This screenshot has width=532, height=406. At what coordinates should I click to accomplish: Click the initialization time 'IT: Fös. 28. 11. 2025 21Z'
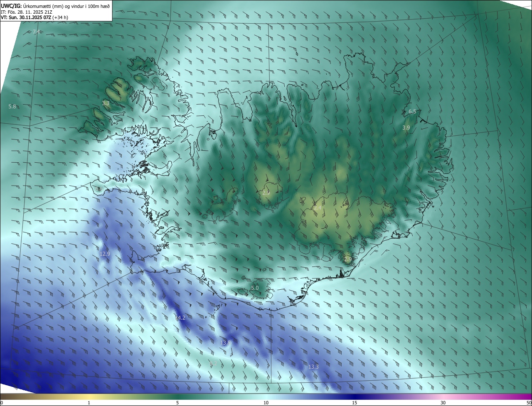pyautogui.click(x=27, y=12)
